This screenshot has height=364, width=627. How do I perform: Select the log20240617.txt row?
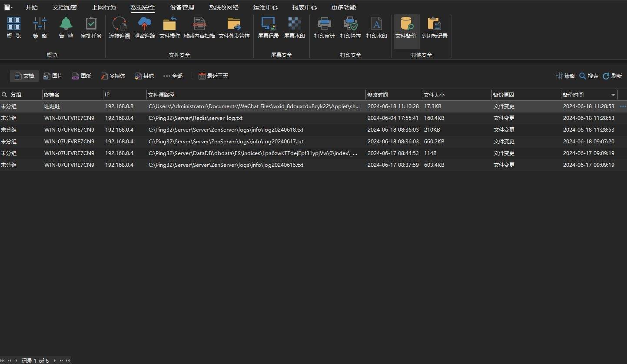tap(313, 142)
